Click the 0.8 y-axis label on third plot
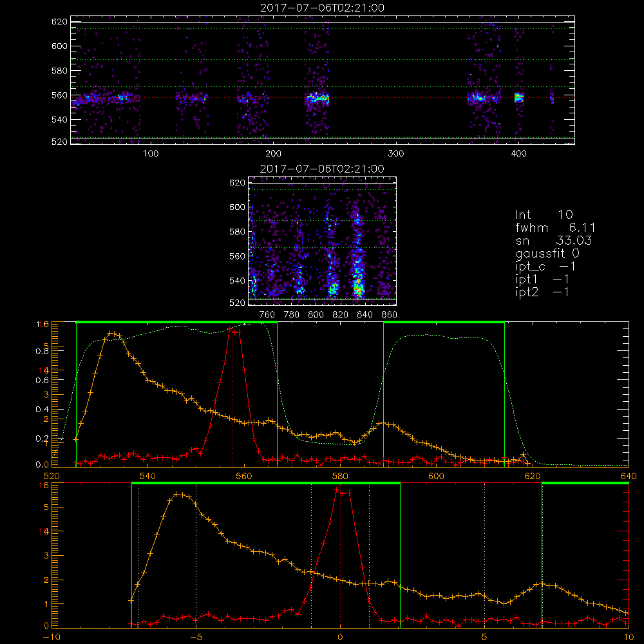 coord(42,351)
